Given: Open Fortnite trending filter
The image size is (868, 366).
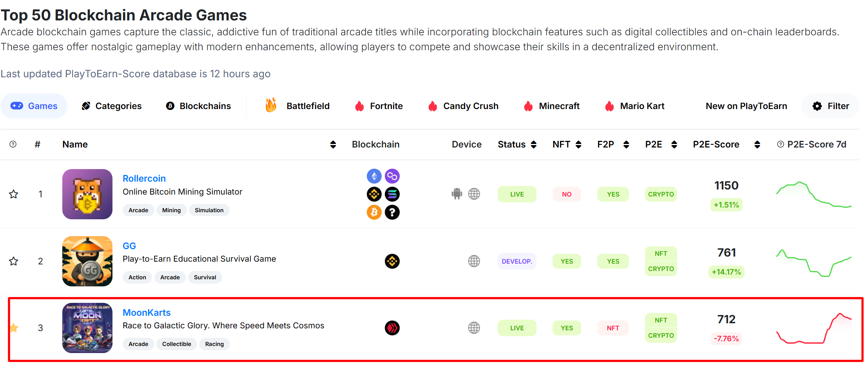Looking at the screenshot, I should click(379, 106).
